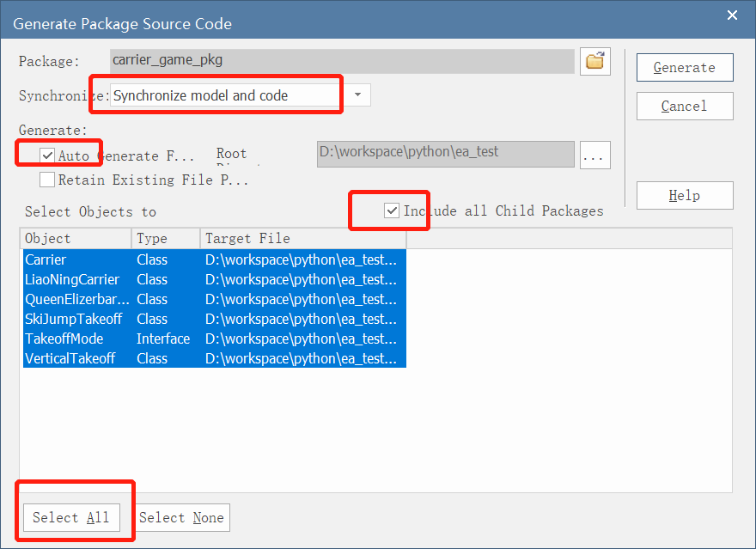Select the Carrier class row
This screenshot has width=756, height=549.
(x=77, y=259)
